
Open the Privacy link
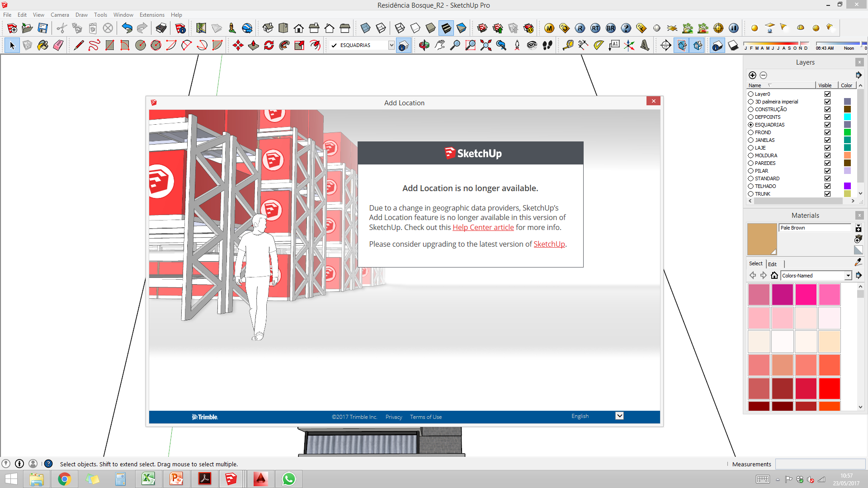[393, 417]
